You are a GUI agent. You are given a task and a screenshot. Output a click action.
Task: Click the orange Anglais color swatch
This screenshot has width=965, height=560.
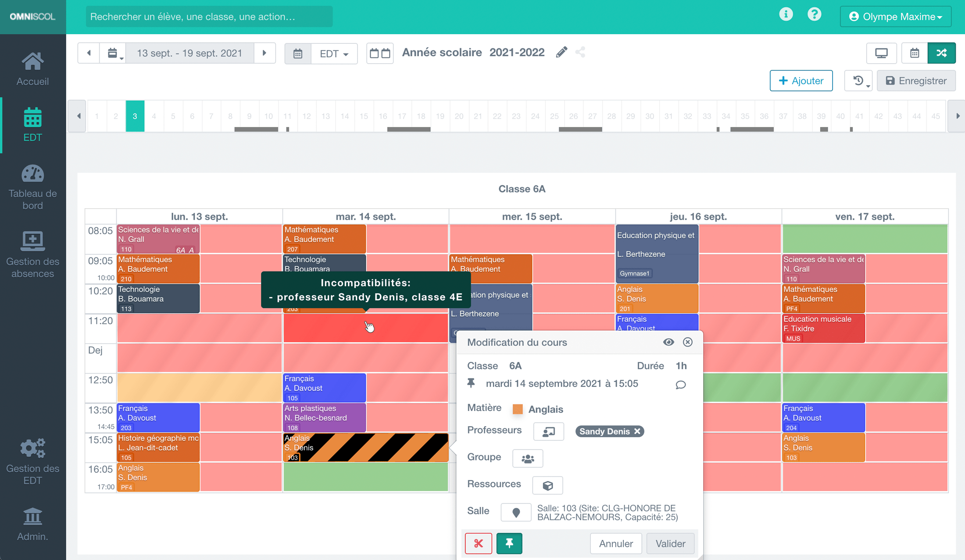coord(518,409)
